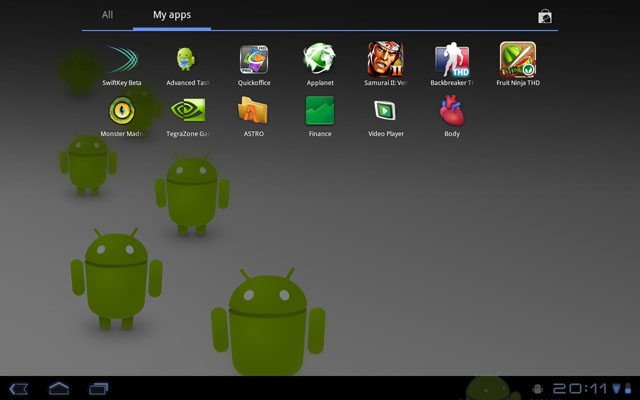Open the ASTRO file manager
Viewport: 640px width, 400px height.
coord(253,110)
